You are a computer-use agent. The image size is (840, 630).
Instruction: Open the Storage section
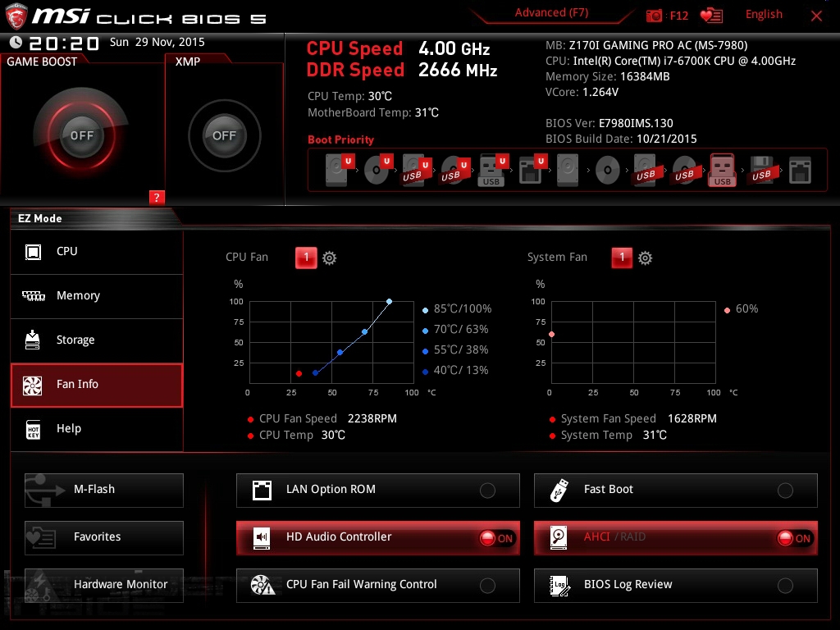97,340
